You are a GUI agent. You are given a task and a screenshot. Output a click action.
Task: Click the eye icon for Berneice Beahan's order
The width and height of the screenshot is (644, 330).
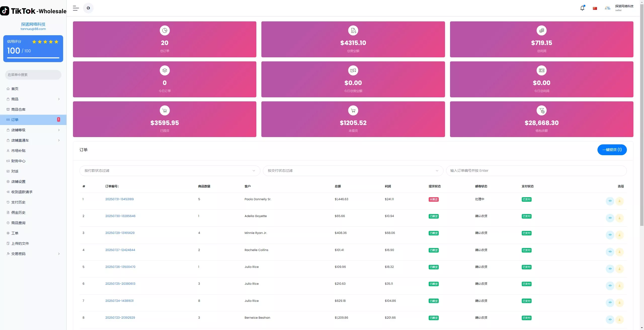point(610,319)
